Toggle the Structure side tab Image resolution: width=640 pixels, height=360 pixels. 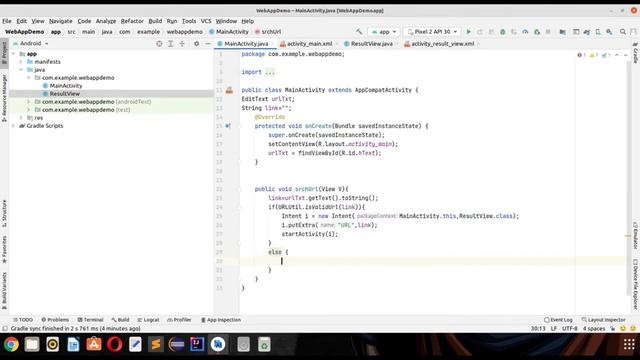pos(4,213)
